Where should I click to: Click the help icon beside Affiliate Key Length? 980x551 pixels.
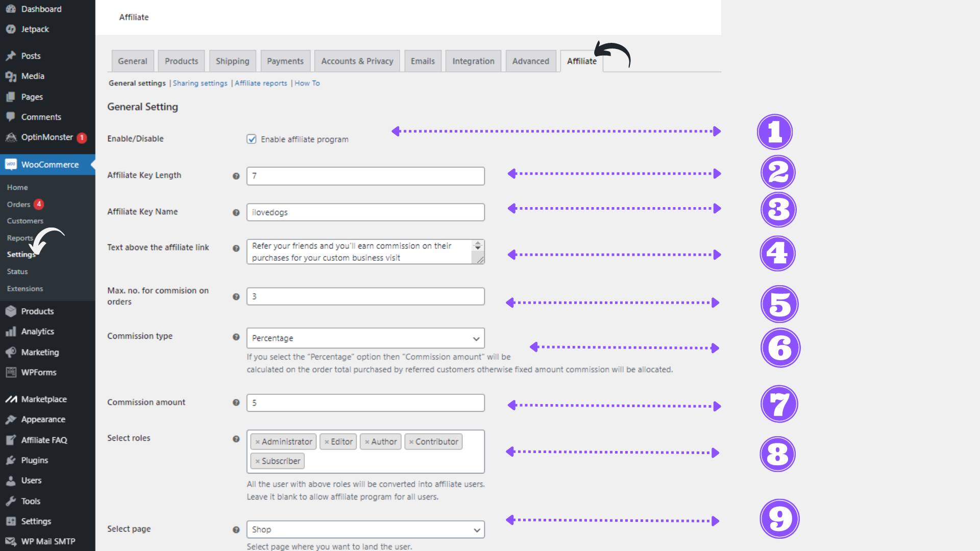click(236, 176)
